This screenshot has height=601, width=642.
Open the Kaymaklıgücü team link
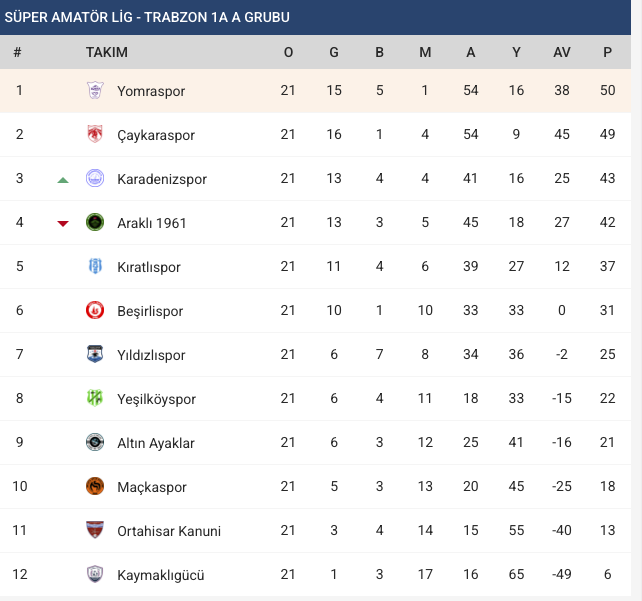coord(160,575)
